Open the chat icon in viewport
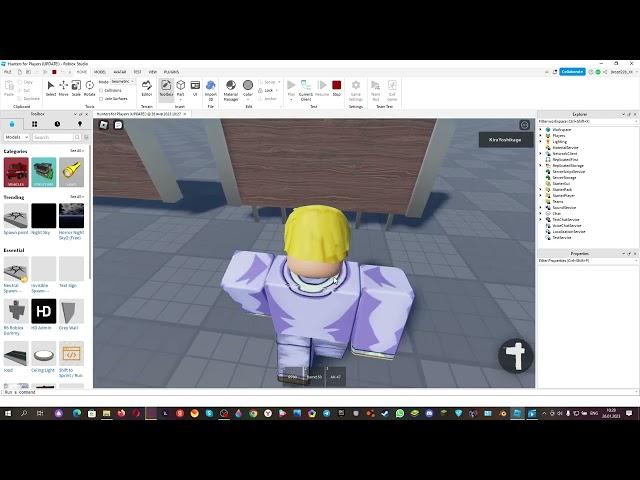 point(118,125)
